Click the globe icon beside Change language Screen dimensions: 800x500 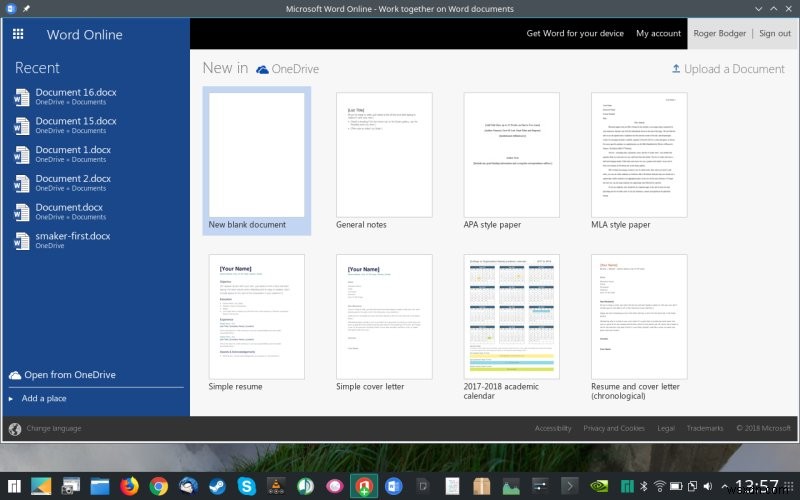coord(15,429)
